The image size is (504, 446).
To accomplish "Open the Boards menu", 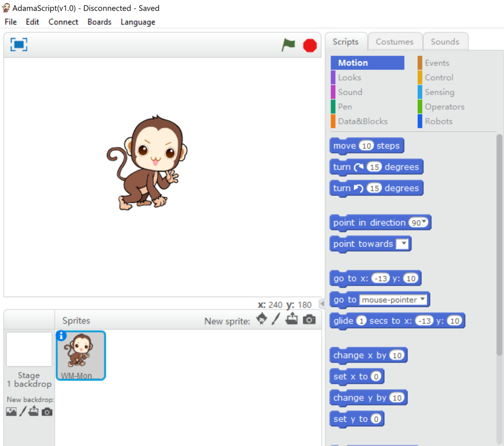I will pyautogui.click(x=99, y=22).
